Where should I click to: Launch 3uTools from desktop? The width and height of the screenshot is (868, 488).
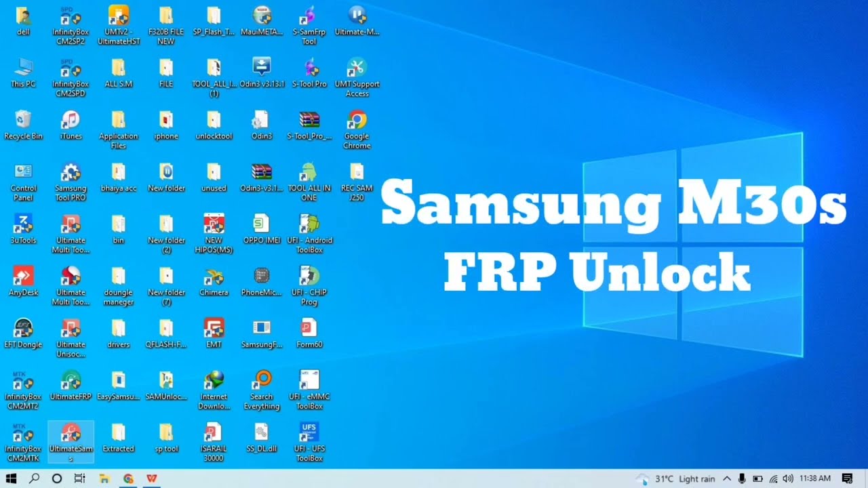tap(23, 229)
